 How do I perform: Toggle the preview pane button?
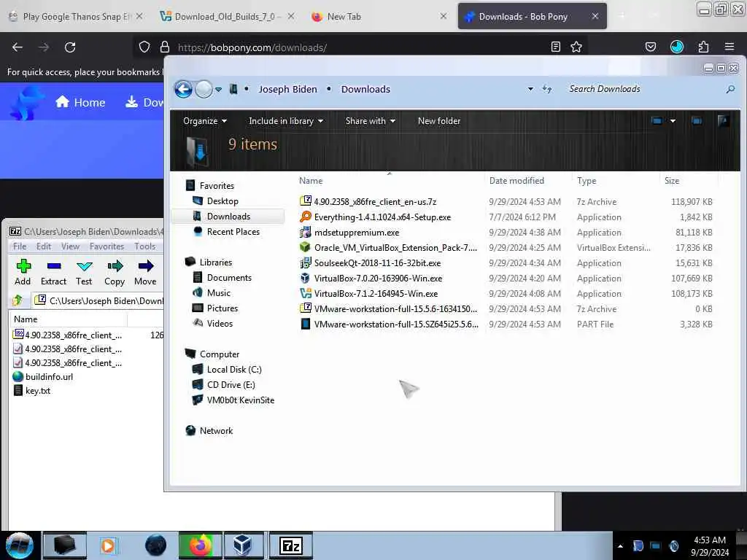[697, 121]
